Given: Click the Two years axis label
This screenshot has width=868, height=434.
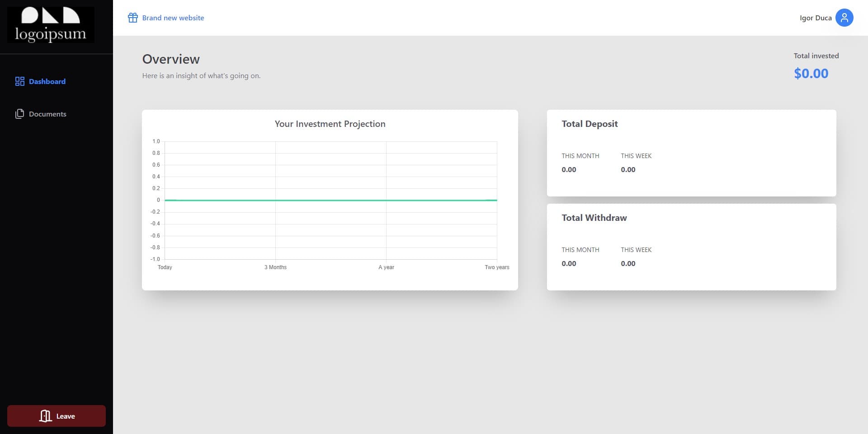Looking at the screenshot, I should tap(496, 267).
